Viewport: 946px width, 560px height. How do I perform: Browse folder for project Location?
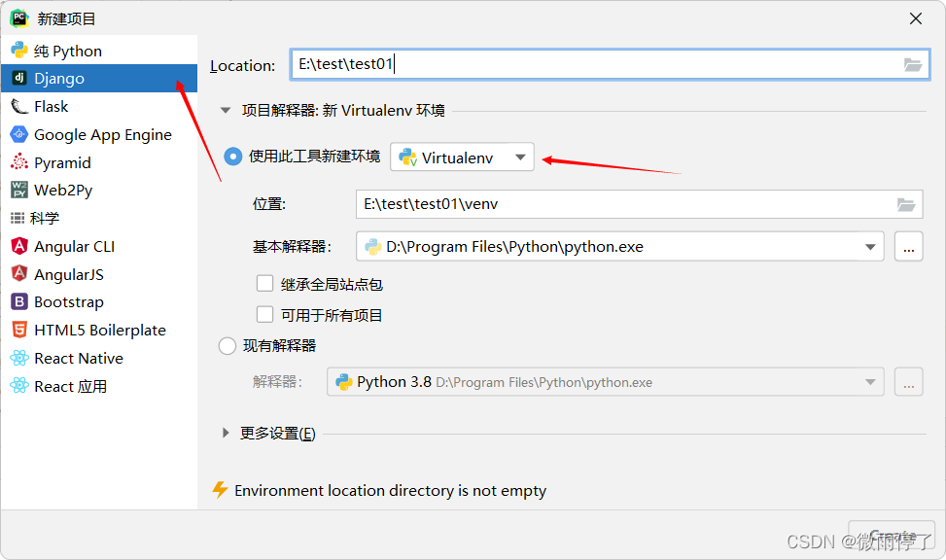point(913,64)
